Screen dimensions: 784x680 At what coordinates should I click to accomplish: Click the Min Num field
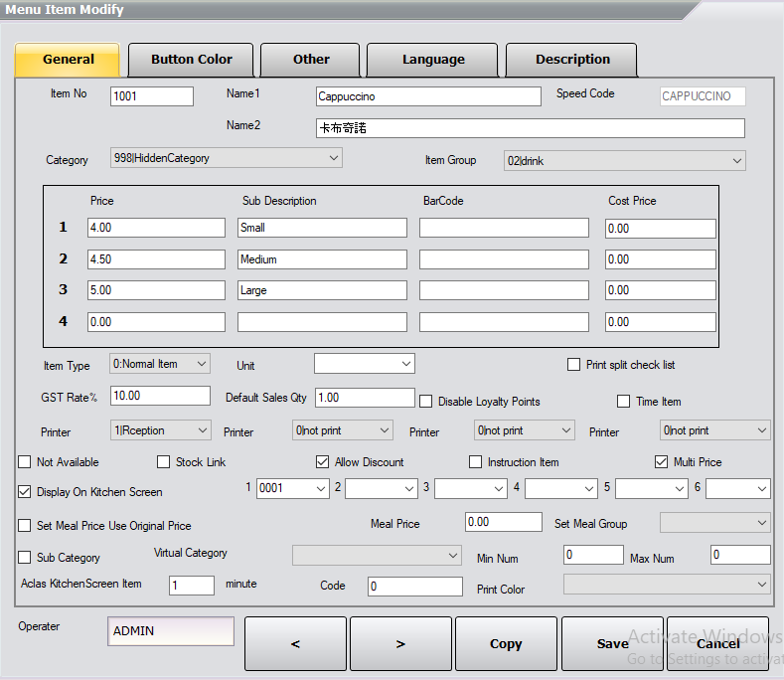coord(593,555)
